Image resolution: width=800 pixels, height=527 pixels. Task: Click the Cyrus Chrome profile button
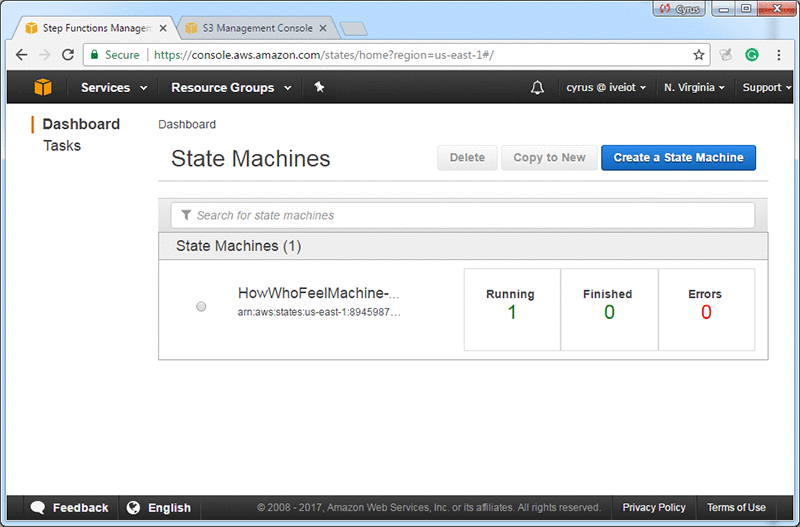679,9
